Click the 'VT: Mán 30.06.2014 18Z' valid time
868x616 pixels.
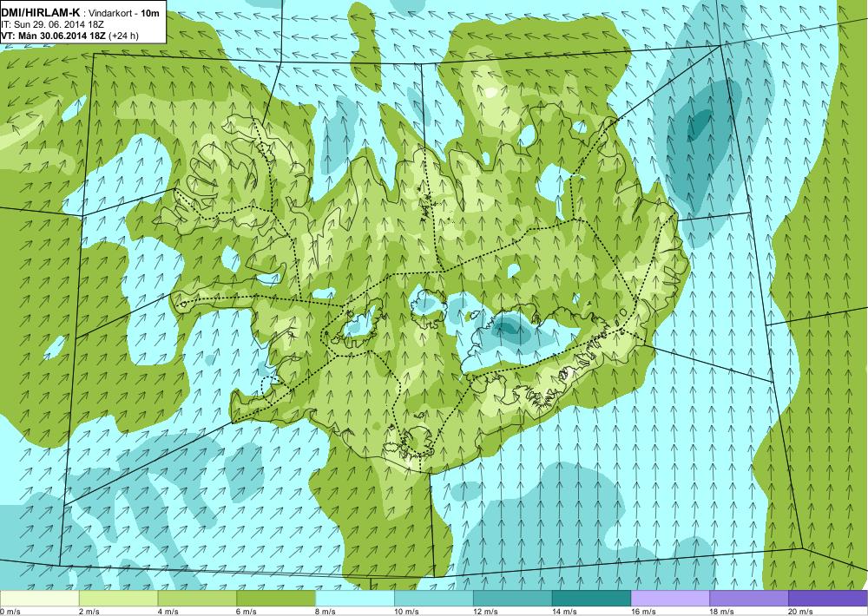coord(54,36)
